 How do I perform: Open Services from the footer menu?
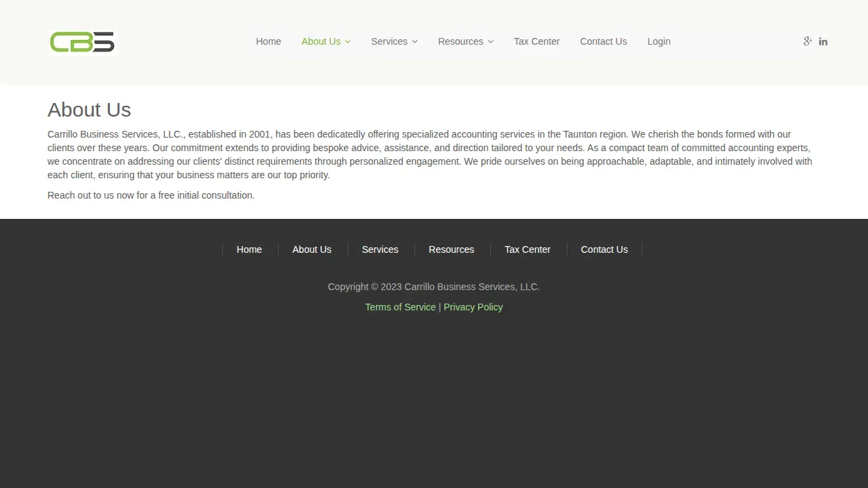pos(380,249)
